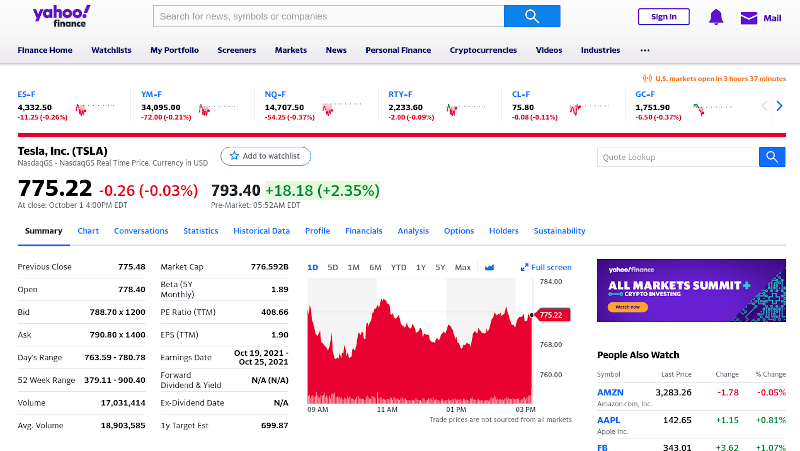The image size is (800, 451).
Task: Select 6M chart range
Action: 375,267
